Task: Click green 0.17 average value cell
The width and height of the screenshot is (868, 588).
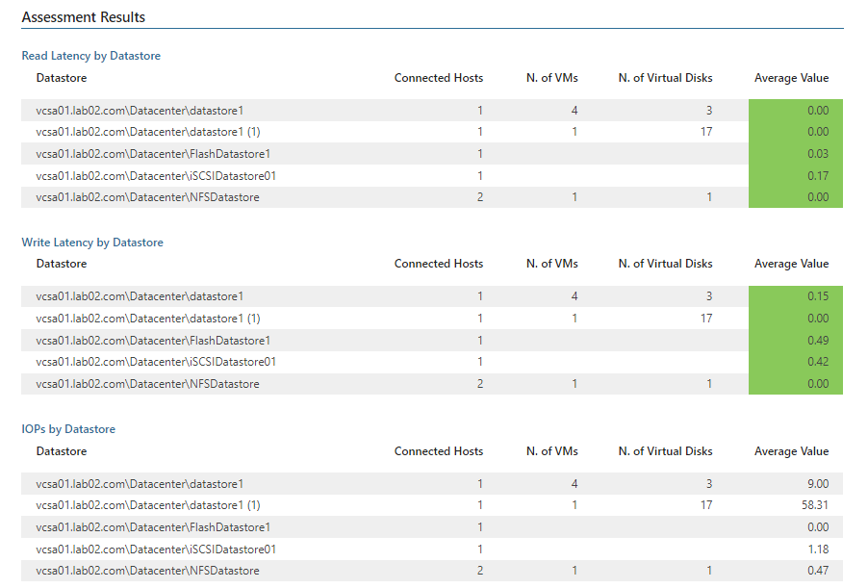Action: click(796, 176)
